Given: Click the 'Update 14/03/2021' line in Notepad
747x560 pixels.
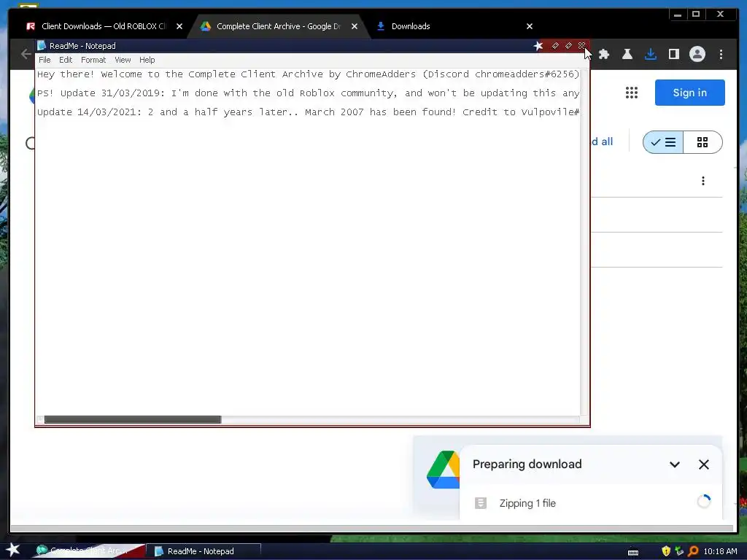Looking at the screenshot, I should tap(309, 112).
